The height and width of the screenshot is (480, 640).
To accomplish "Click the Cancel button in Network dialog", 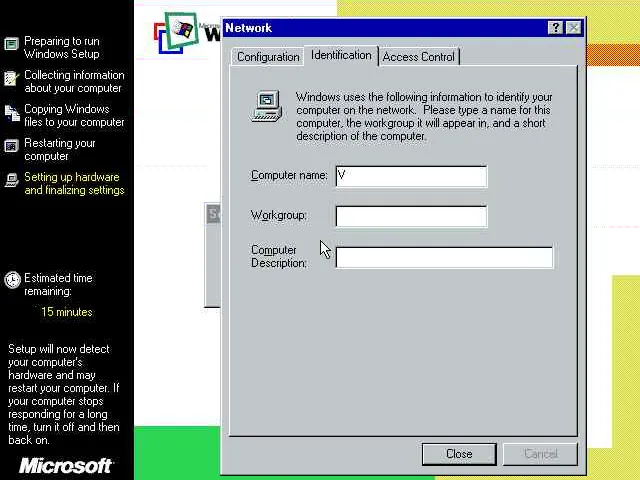I will [540, 454].
